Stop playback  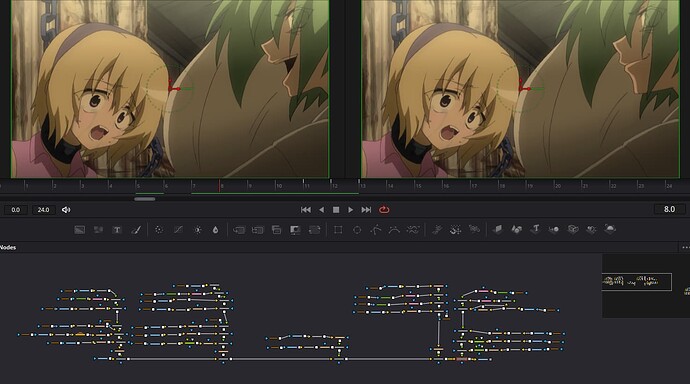click(x=336, y=210)
